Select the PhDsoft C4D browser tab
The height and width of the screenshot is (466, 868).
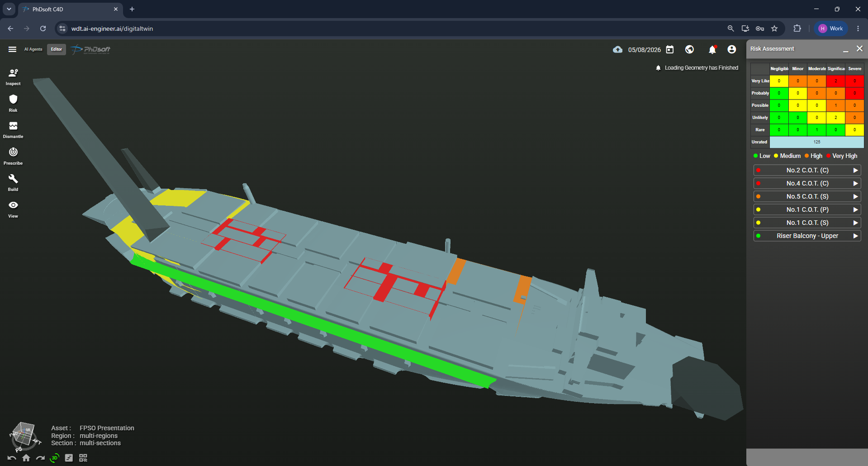pos(71,9)
